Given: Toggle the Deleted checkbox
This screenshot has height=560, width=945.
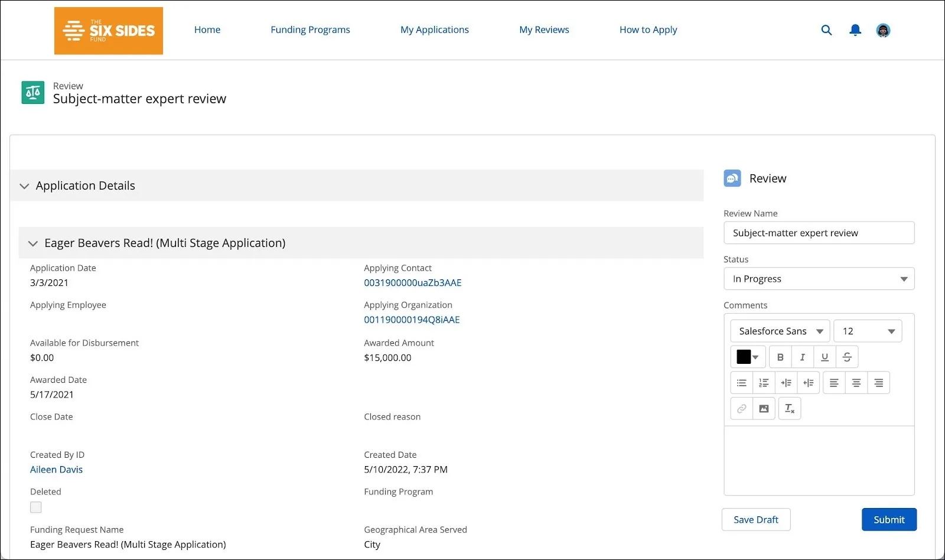Looking at the screenshot, I should 36,507.
